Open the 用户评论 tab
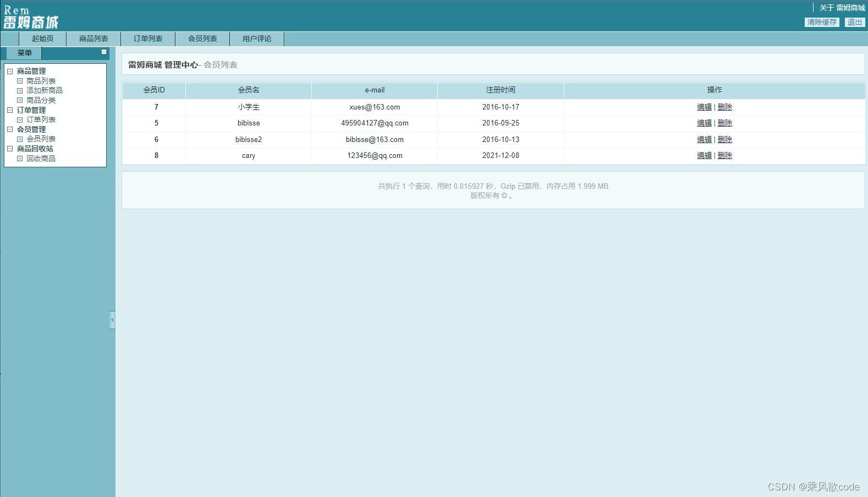Viewport: 868px width, 497px height. click(x=257, y=39)
